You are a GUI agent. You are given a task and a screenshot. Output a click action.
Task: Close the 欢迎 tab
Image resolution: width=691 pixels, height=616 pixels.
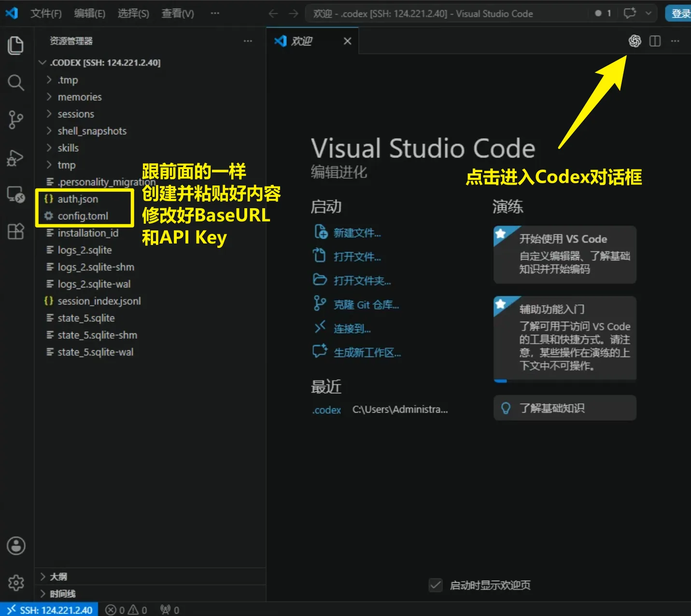pyautogui.click(x=347, y=41)
